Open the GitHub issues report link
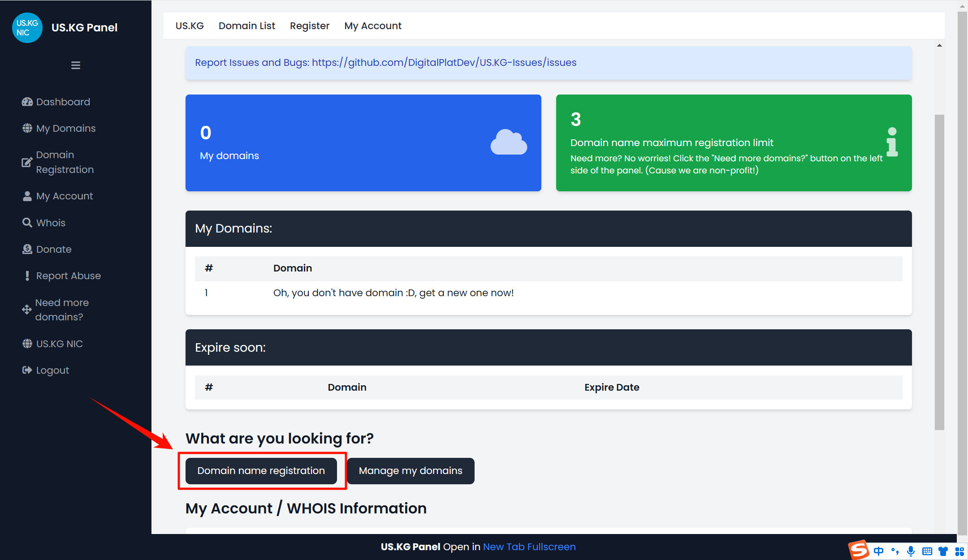The width and height of the screenshot is (968, 560). (444, 63)
